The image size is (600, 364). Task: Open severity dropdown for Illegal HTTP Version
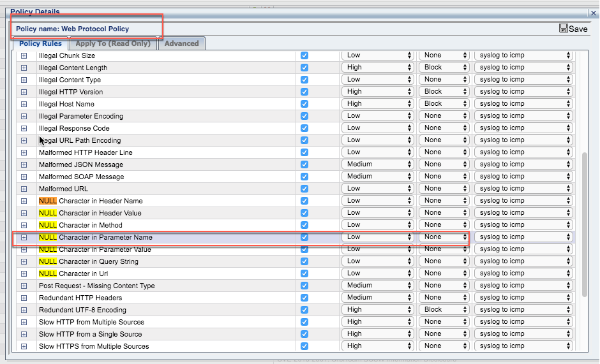379,92
